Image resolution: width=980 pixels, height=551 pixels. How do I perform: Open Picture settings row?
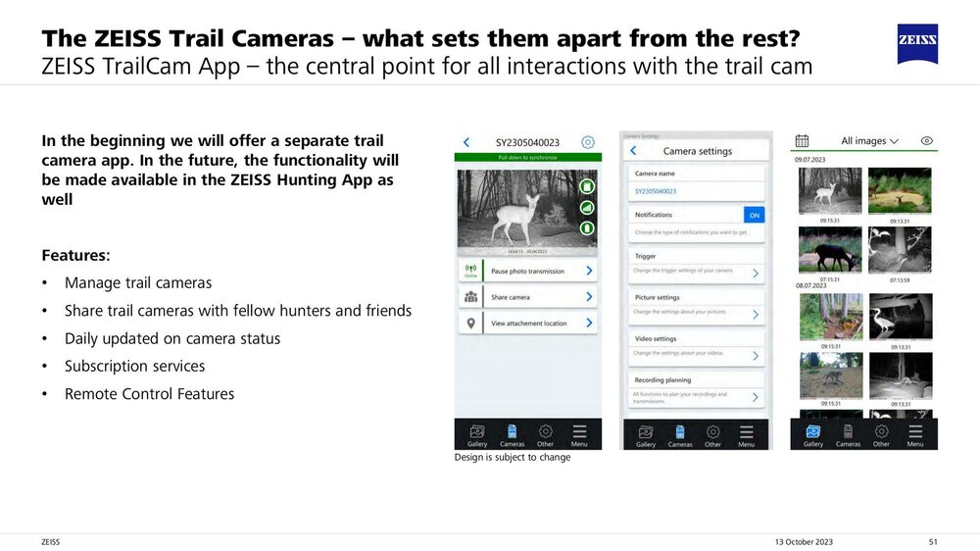point(696,306)
